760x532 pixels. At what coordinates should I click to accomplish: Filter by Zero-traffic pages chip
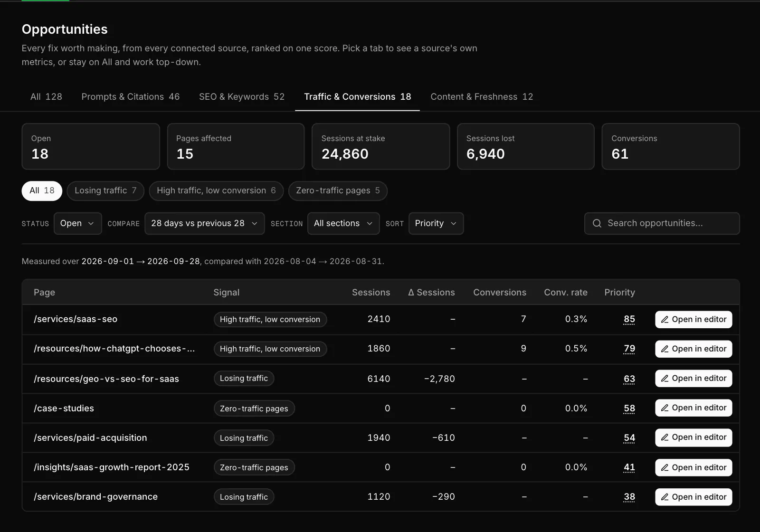(x=338, y=191)
